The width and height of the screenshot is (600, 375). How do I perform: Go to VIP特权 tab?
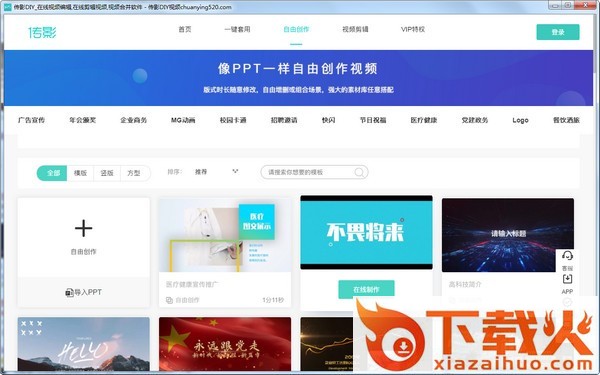pos(413,29)
